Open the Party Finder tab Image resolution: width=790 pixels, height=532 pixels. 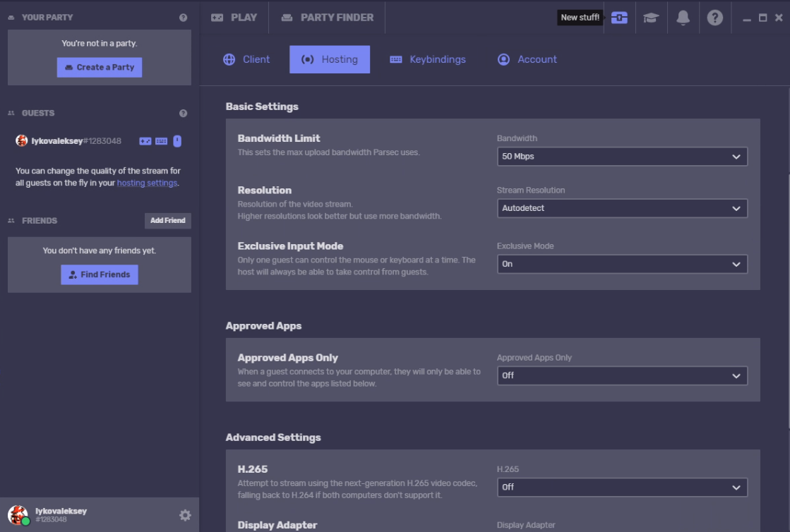[x=327, y=18]
